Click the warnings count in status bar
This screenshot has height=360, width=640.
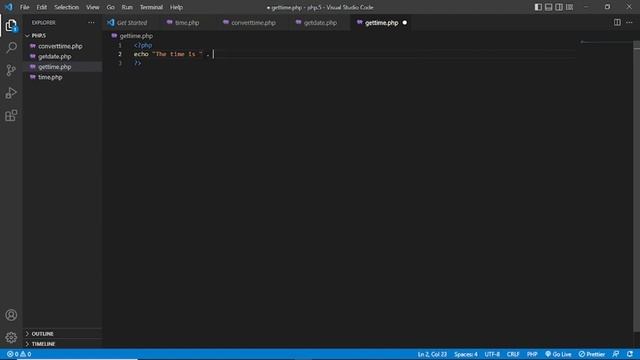point(26,354)
